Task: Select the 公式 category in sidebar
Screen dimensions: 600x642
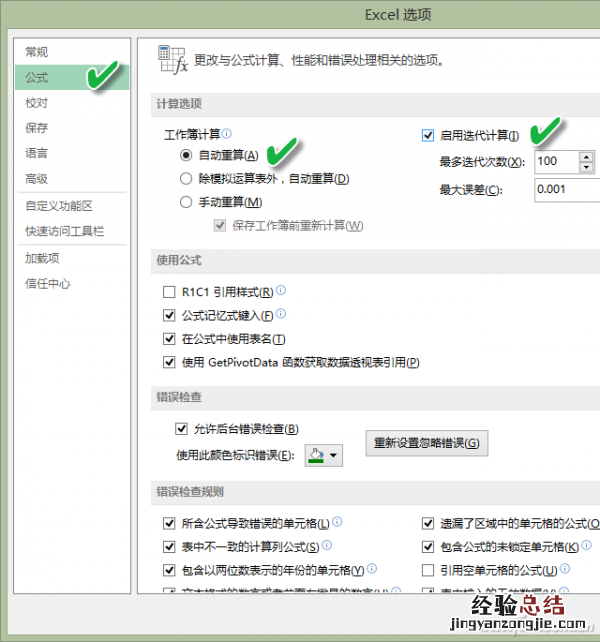Action: (x=72, y=77)
